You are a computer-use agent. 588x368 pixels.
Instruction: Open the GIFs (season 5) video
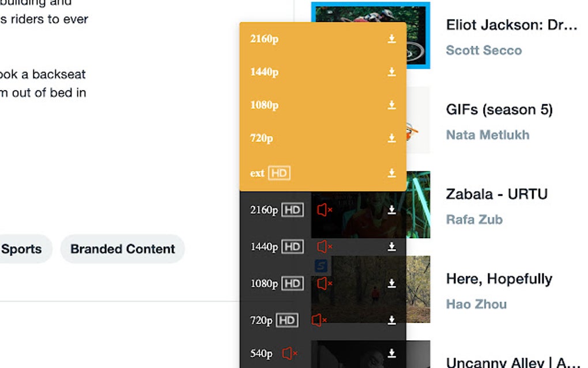(499, 110)
